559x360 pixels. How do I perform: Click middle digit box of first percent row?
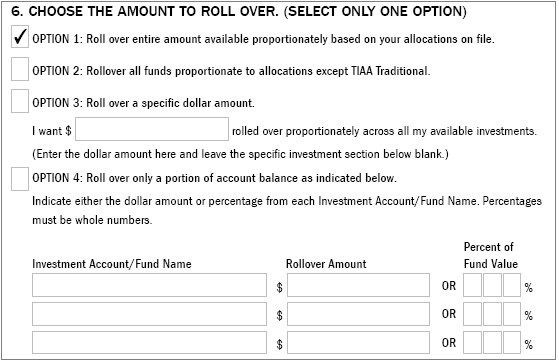click(492, 285)
